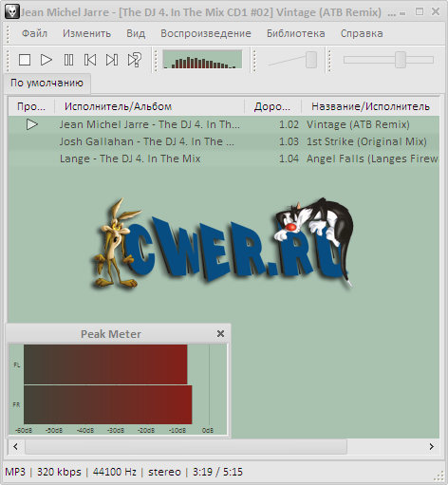448x485 pixels.
Task: Select the Josh Gallahan 1st Strike track
Action: [x=224, y=141]
